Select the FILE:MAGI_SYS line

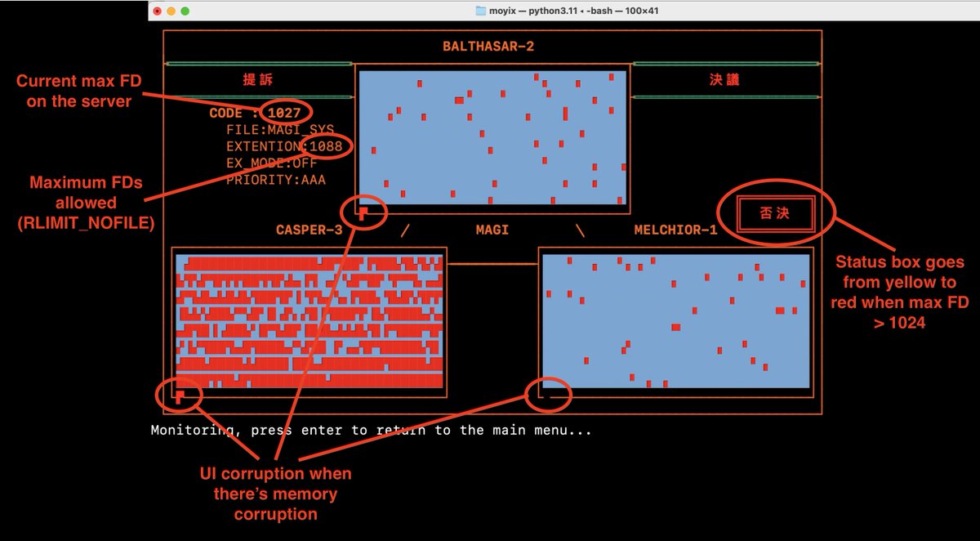279,130
